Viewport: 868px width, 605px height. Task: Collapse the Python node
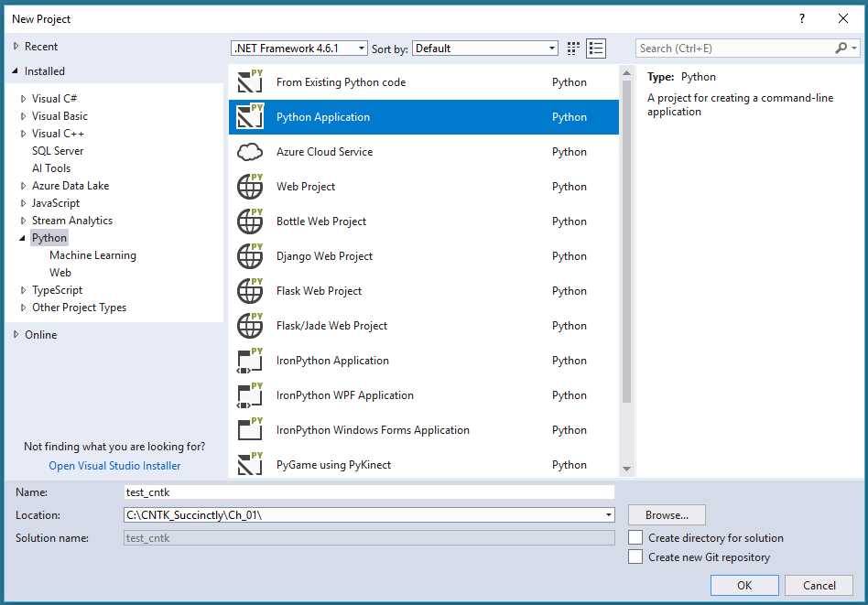(x=20, y=237)
